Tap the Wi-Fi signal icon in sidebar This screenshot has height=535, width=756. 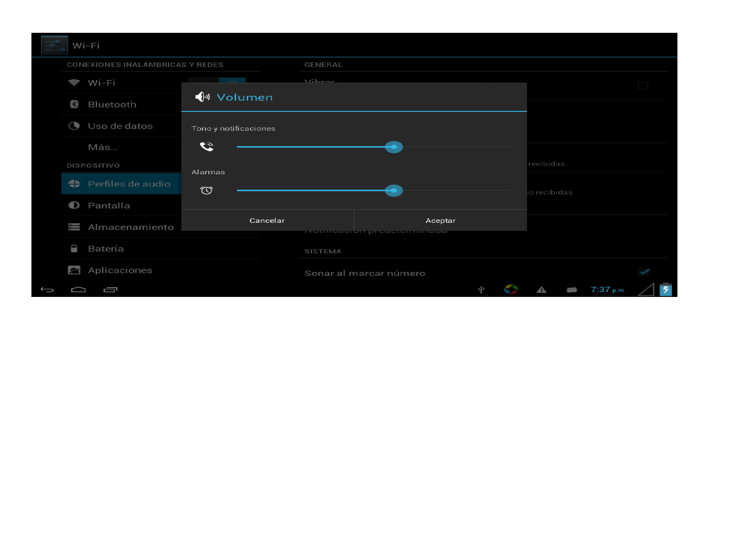(74, 83)
